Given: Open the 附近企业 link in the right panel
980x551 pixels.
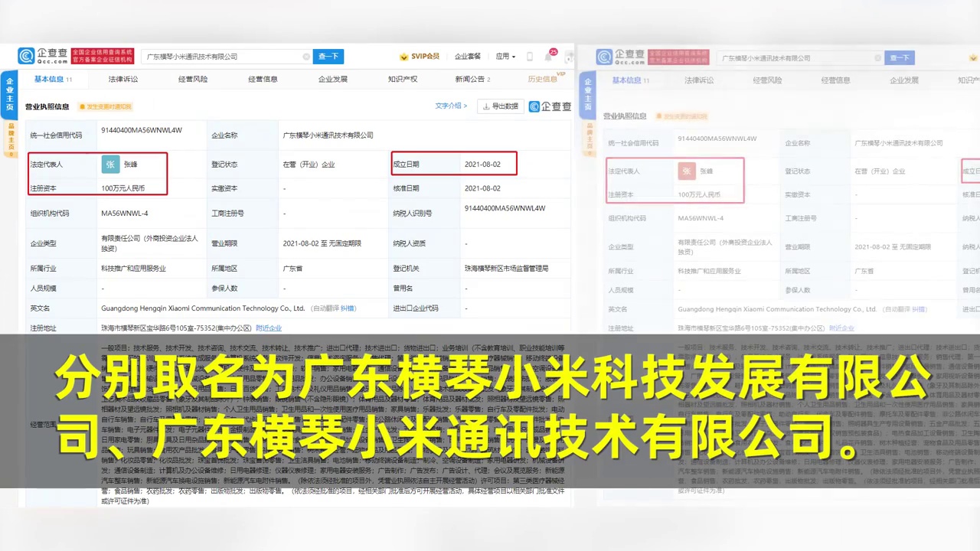Looking at the screenshot, I should point(841,328).
